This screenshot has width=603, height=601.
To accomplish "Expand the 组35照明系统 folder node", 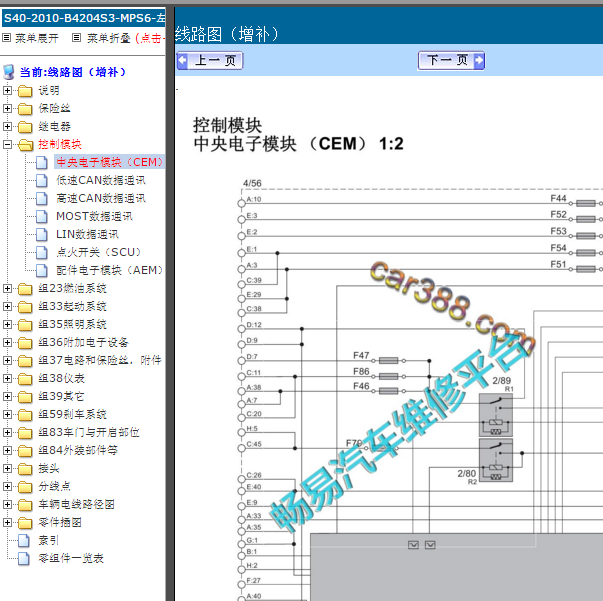I will 7,325.
